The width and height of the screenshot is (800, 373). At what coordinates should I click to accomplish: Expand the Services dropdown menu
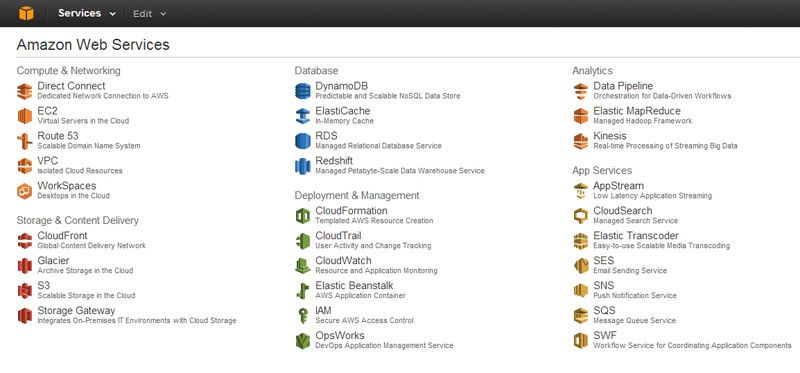tap(87, 14)
